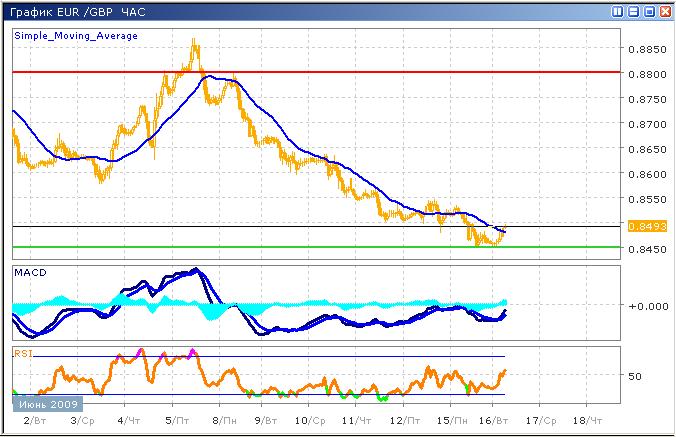
Task: Click the RSI 50 level label
Action: pyautogui.click(x=634, y=376)
